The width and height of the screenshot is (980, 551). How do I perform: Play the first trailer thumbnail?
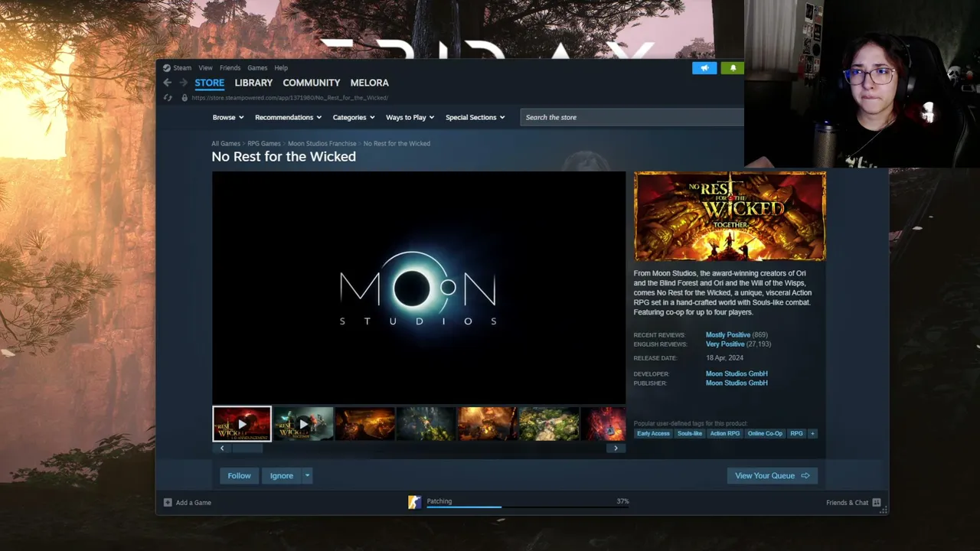pyautogui.click(x=242, y=424)
